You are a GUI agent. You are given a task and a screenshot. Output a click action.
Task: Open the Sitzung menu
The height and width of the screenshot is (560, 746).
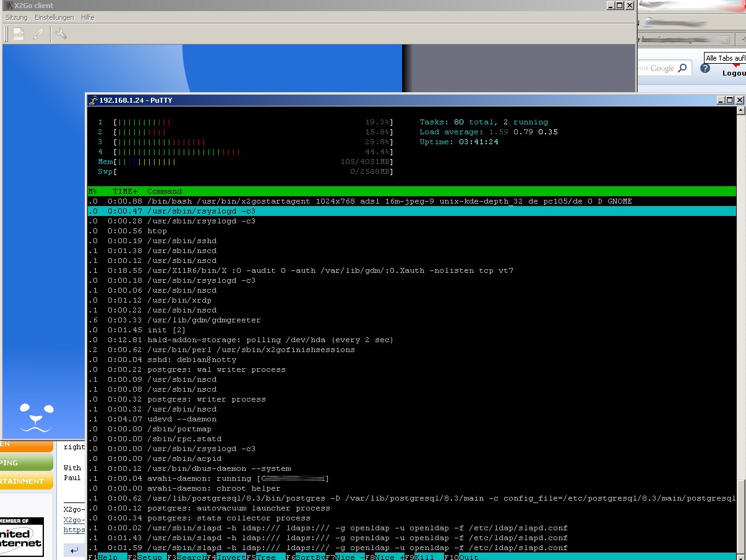[17, 17]
